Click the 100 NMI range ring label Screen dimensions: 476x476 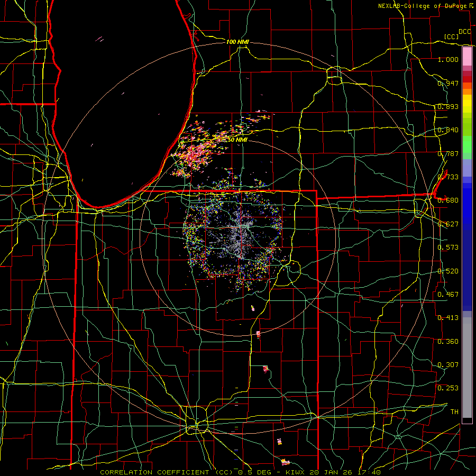237,42
